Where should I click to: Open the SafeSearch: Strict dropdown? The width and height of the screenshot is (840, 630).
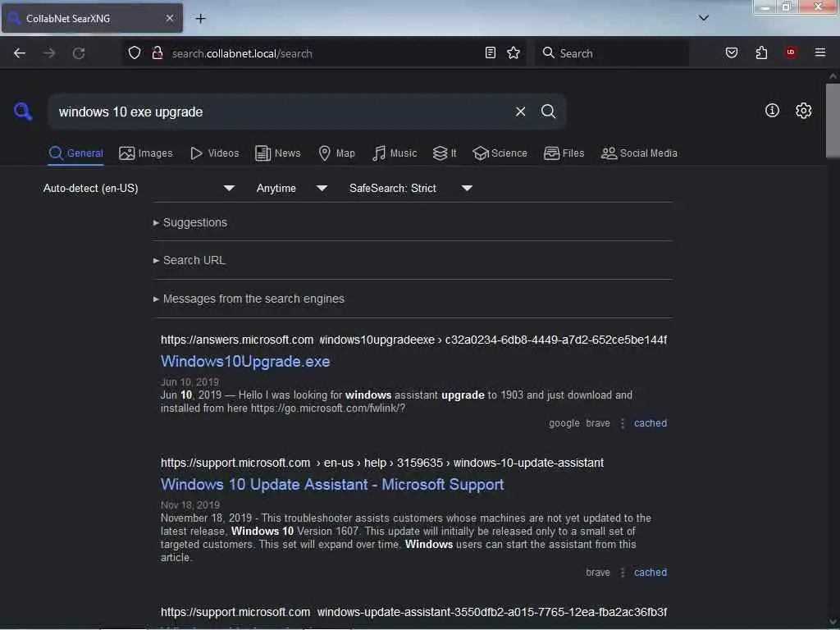point(410,188)
